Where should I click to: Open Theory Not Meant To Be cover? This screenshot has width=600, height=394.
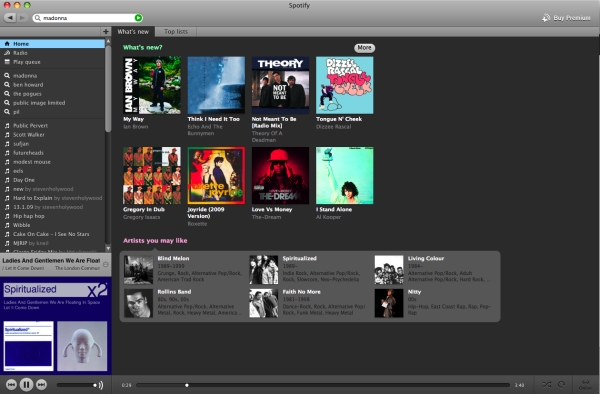pos(280,85)
